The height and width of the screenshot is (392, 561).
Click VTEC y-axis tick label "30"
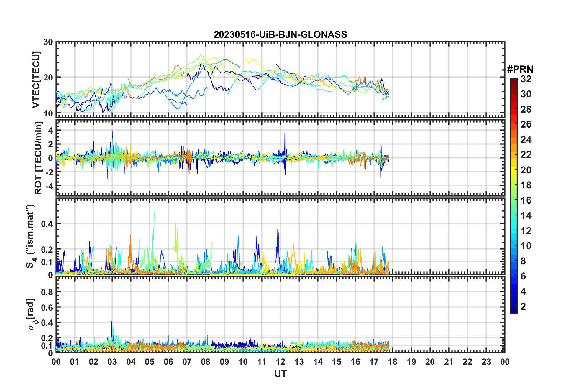[48, 42]
